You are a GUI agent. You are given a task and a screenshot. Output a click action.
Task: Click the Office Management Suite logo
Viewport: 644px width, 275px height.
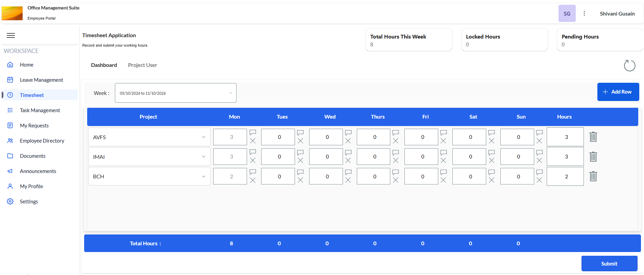[x=12, y=14]
